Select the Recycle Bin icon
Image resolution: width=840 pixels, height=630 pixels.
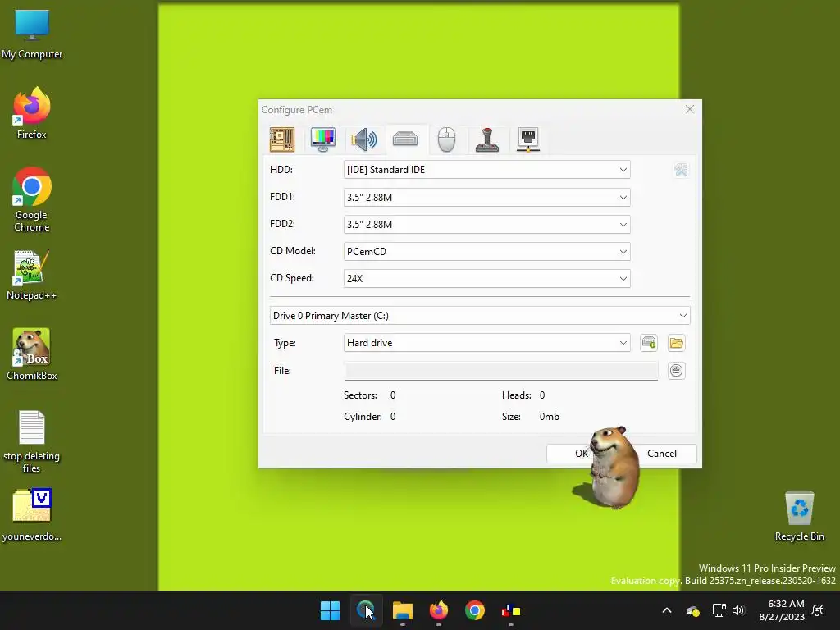[799, 517]
